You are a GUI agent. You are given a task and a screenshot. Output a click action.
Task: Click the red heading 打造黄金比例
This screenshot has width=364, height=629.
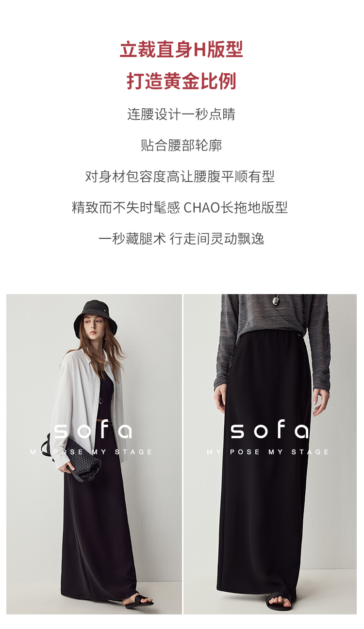[x=182, y=81]
